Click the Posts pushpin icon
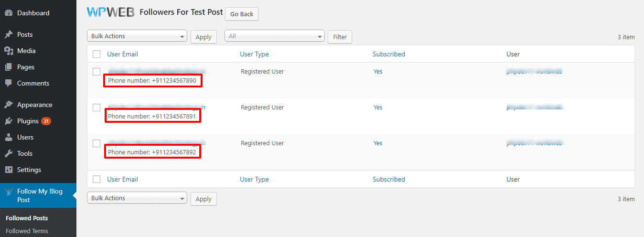644x237 pixels. tap(9, 34)
